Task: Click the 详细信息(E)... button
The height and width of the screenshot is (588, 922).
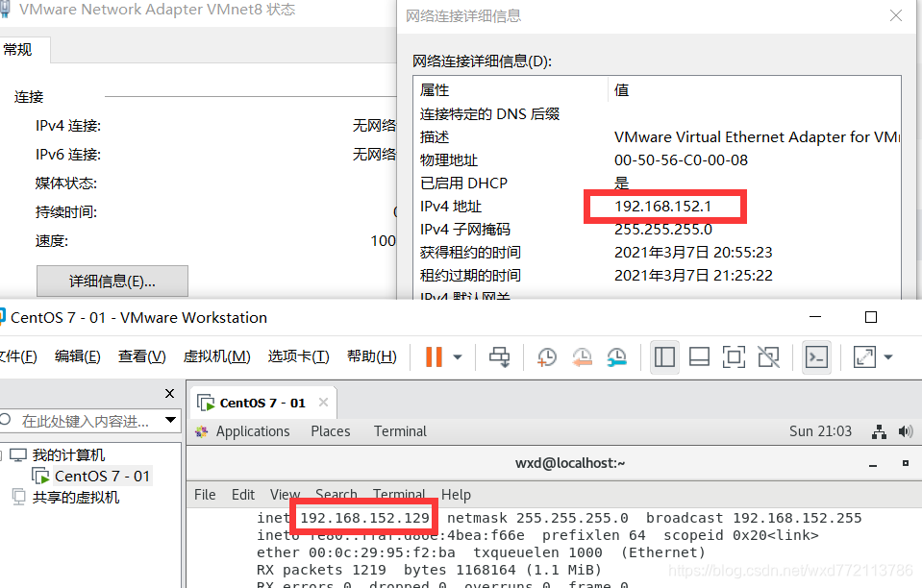Action: [112, 282]
